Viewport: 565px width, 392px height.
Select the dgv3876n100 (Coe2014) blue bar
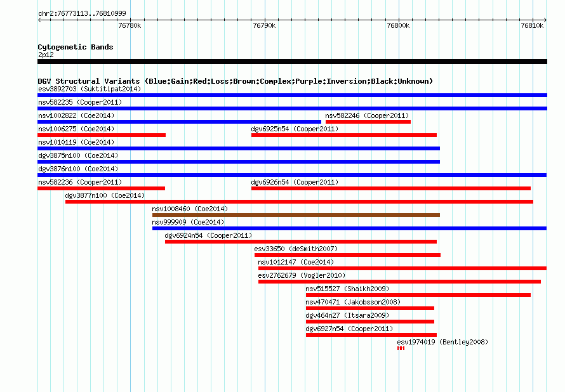coord(292,175)
